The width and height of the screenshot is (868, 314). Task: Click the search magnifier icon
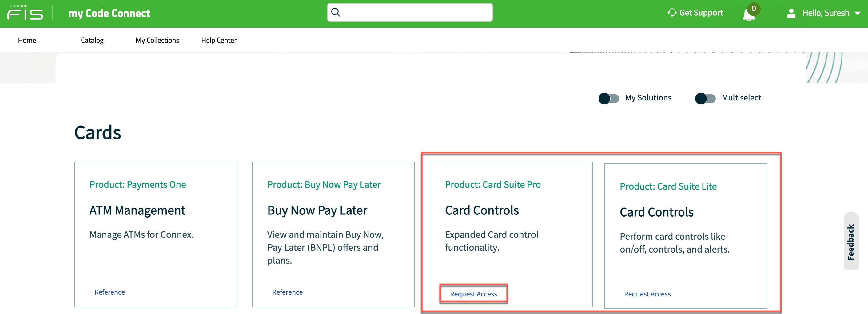click(x=336, y=13)
